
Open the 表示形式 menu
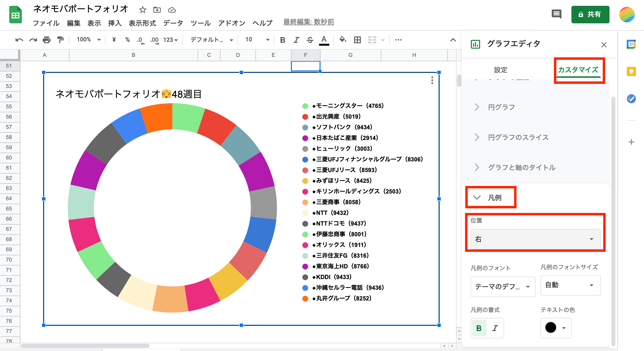pyautogui.click(x=142, y=23)
